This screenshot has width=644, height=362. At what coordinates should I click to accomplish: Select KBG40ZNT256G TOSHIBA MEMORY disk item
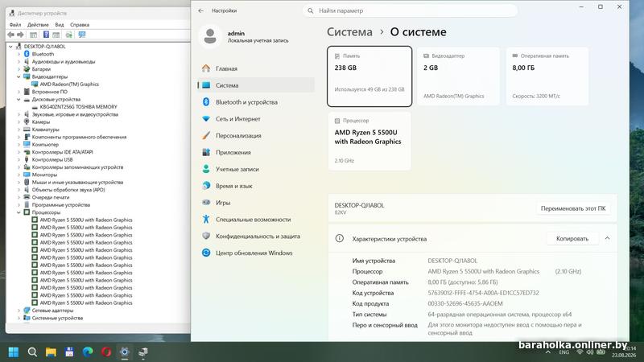click(x=78, y=107)
